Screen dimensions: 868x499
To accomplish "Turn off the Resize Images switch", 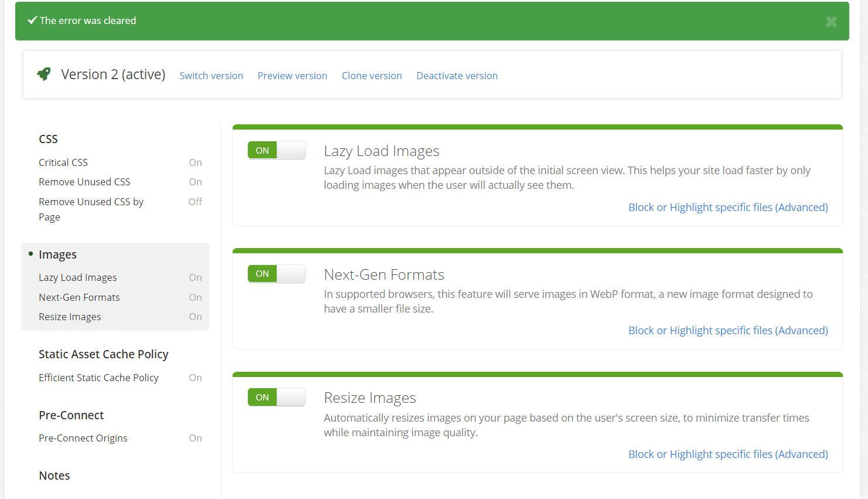I will tap(276, 398).
